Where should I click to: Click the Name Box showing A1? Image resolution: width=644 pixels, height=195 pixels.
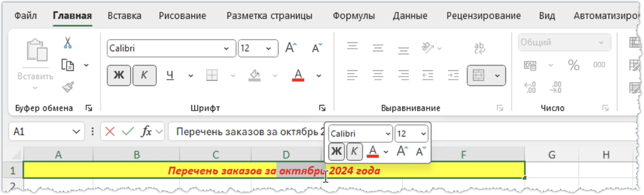pos(47,131)
